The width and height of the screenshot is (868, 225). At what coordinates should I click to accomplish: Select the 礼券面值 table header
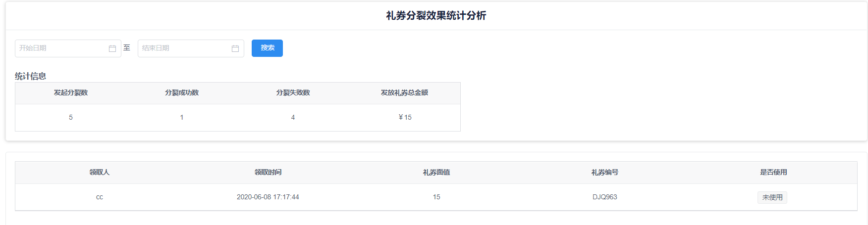pyautogui.click(x=436, y=173)
